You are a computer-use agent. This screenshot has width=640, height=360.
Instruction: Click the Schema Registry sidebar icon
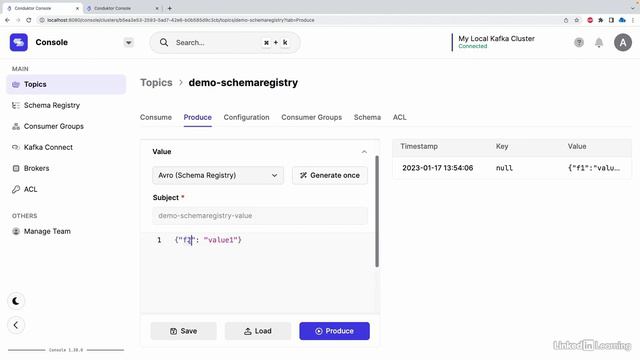[x=16, y=105]
